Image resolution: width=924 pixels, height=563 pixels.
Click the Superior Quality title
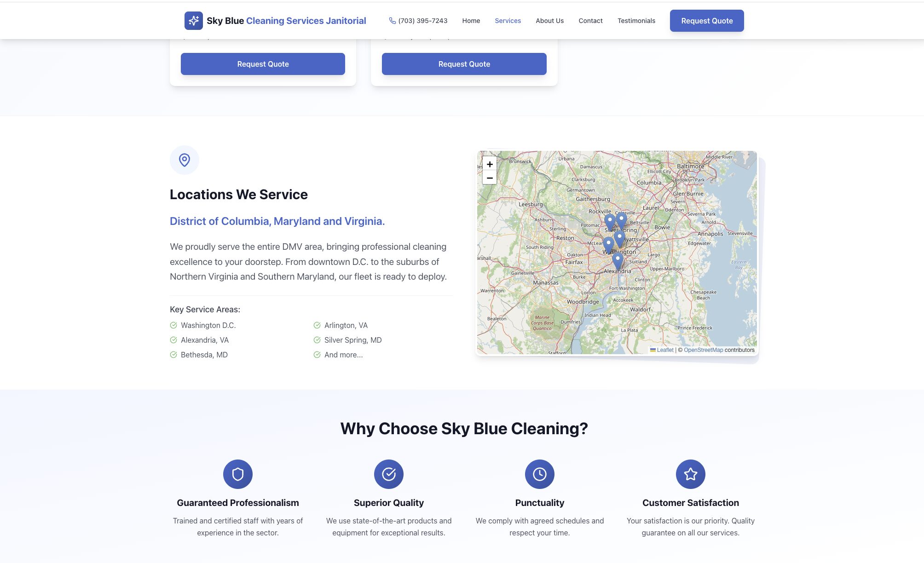point(389,503)
